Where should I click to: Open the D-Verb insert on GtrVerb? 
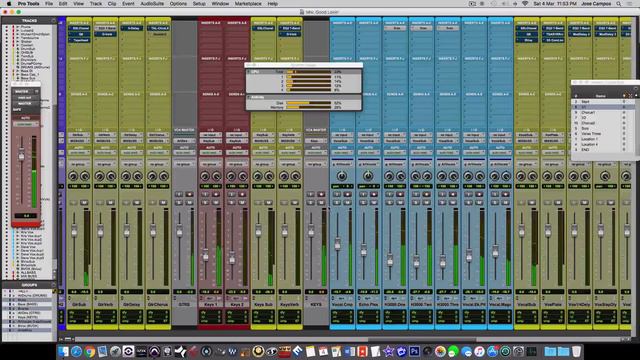click(x=106, y=34)
